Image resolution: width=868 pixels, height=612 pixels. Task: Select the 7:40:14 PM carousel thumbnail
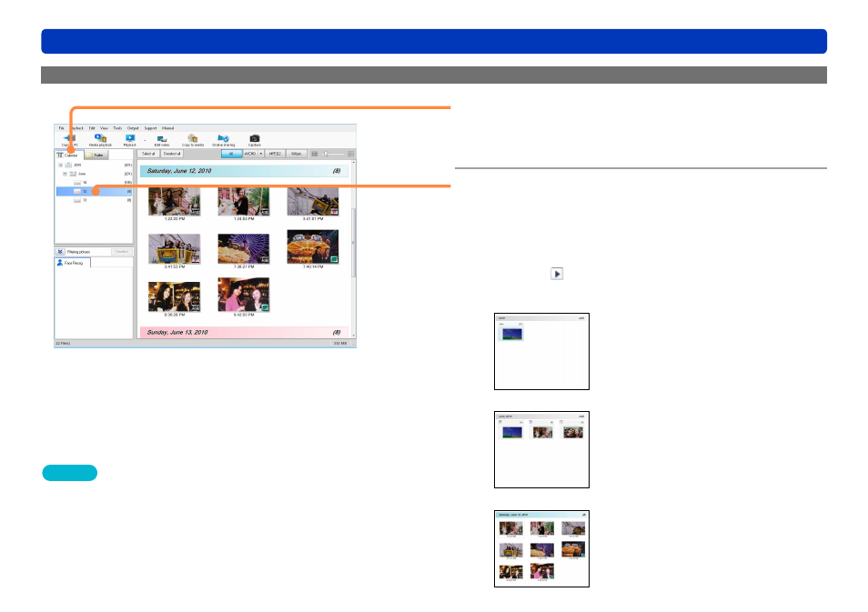coord(313,246)
